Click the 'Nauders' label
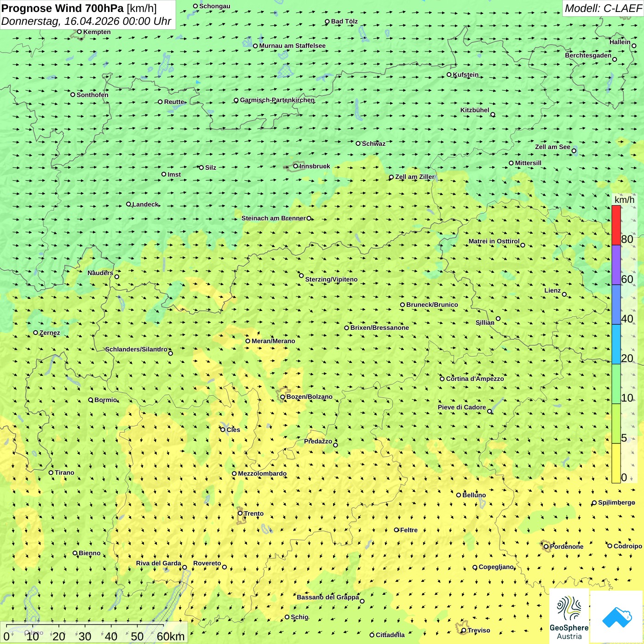 coord(100,273)
